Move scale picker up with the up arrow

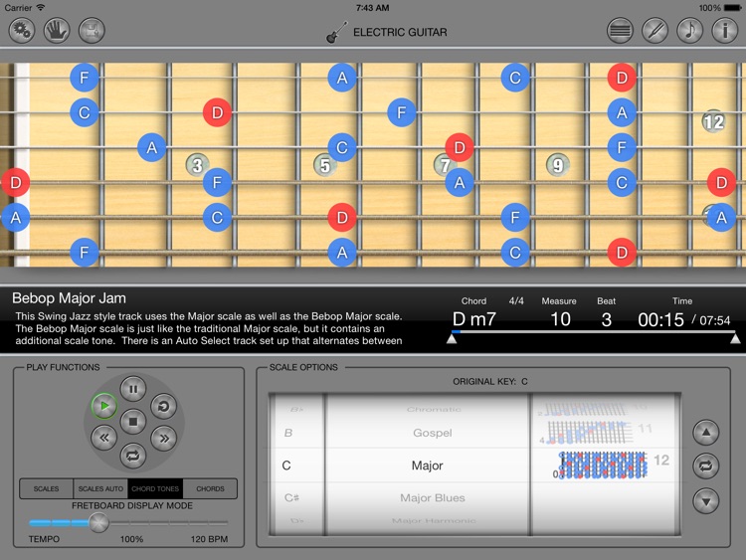click(x=706, y=433)
